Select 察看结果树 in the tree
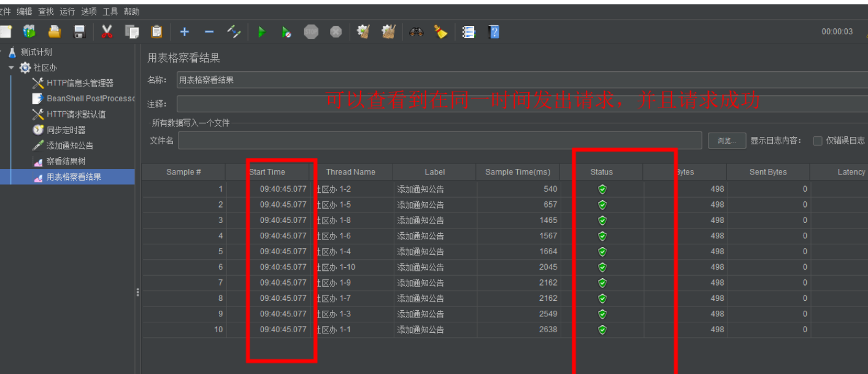Image resolution: width=868 pixels, height=374 pixels. click(x=66, y=162)
